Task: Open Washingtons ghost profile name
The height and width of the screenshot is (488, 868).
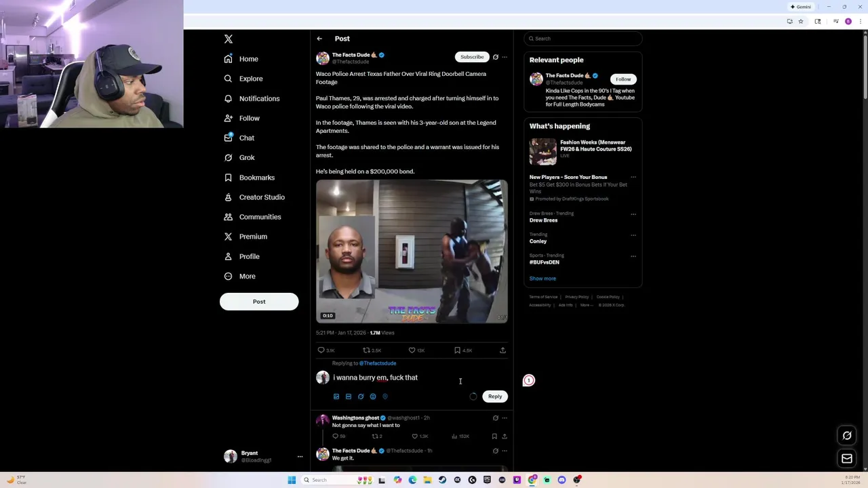Action: pos(355,418)
